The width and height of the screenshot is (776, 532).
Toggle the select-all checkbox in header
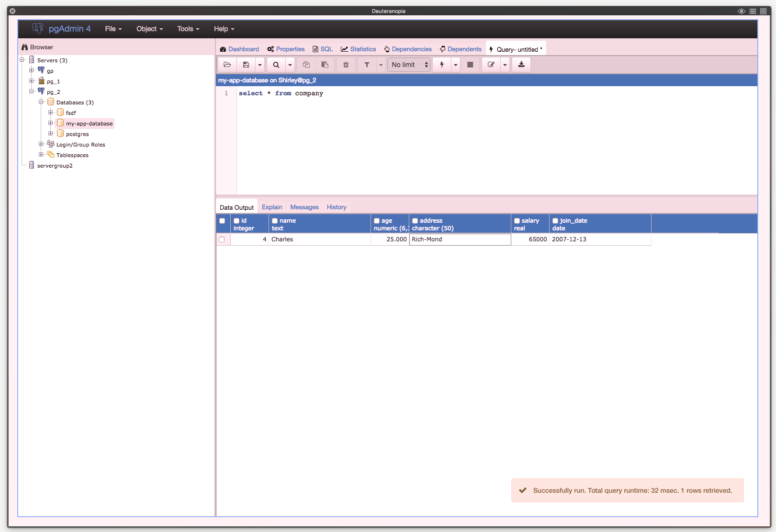pos(222,221)
